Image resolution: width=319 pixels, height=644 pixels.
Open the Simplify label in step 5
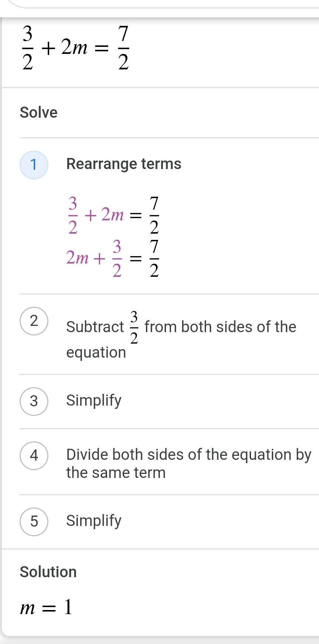coord(94,521)
